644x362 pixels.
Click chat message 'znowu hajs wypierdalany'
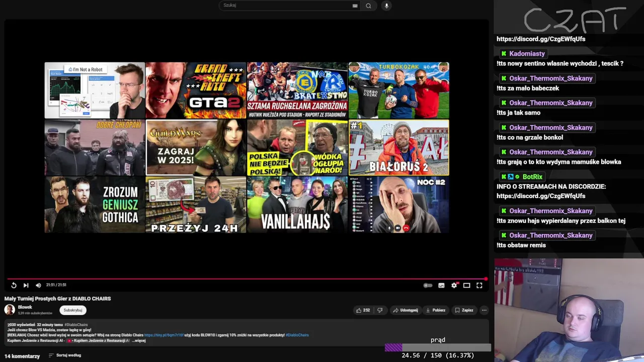[561, 220]
